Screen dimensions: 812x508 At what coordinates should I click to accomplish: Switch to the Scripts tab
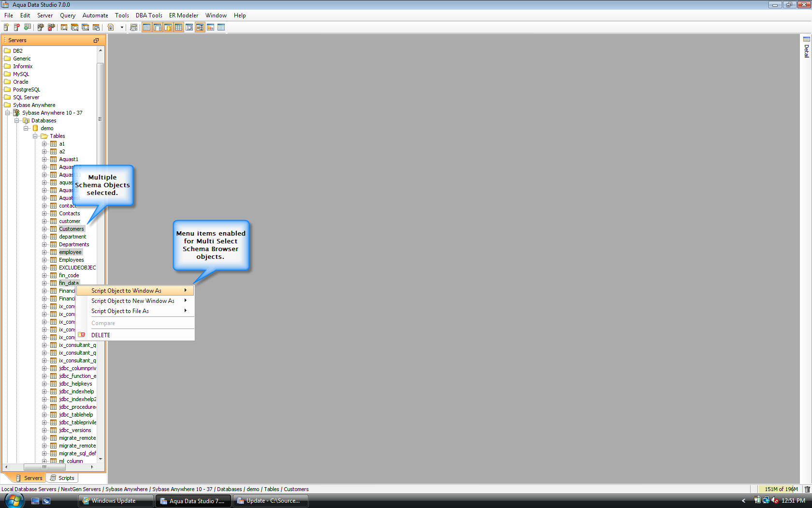coord(62,478)
